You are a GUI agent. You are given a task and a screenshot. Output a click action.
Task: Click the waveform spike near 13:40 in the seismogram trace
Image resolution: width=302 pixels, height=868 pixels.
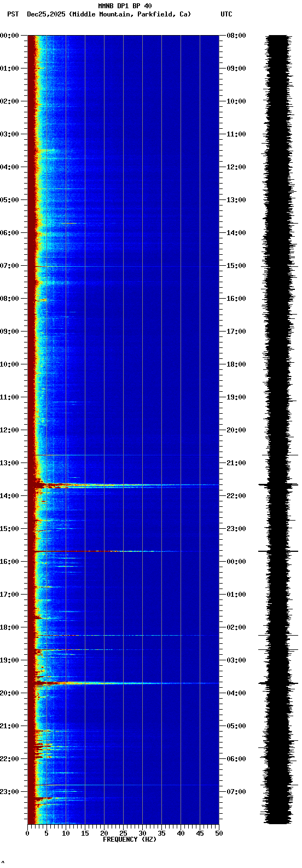click(278, 485)
